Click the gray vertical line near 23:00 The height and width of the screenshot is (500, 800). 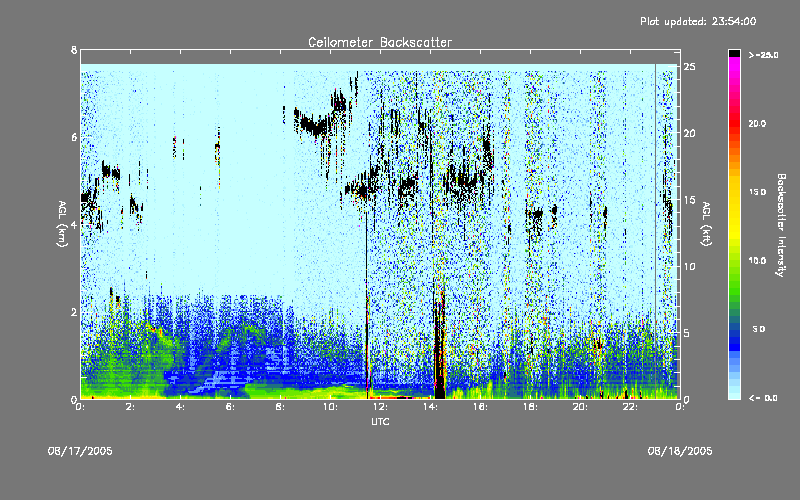[656, 231]
